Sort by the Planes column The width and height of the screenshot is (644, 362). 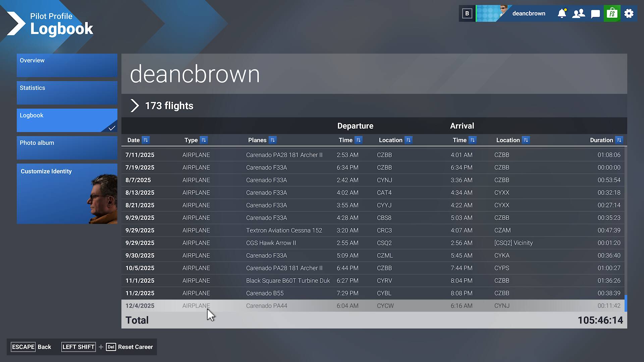pos(272,140)
